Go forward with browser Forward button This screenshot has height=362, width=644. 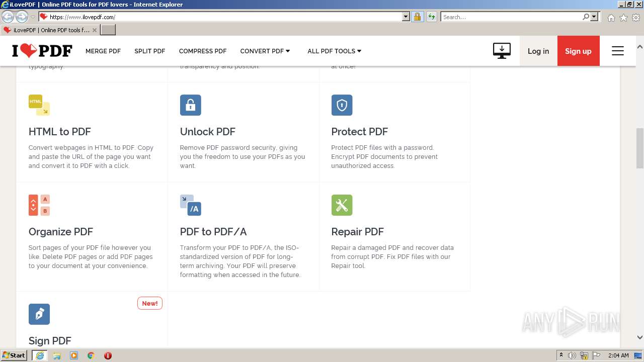click(x=22, y=17)
